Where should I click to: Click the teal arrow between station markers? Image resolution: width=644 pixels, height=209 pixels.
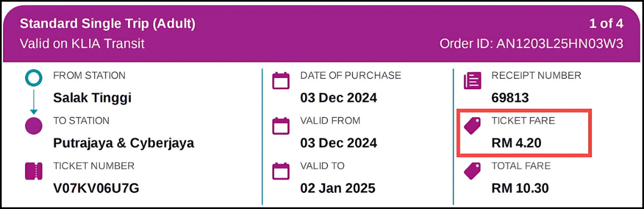pyautogui.click(x=34, y=101)
